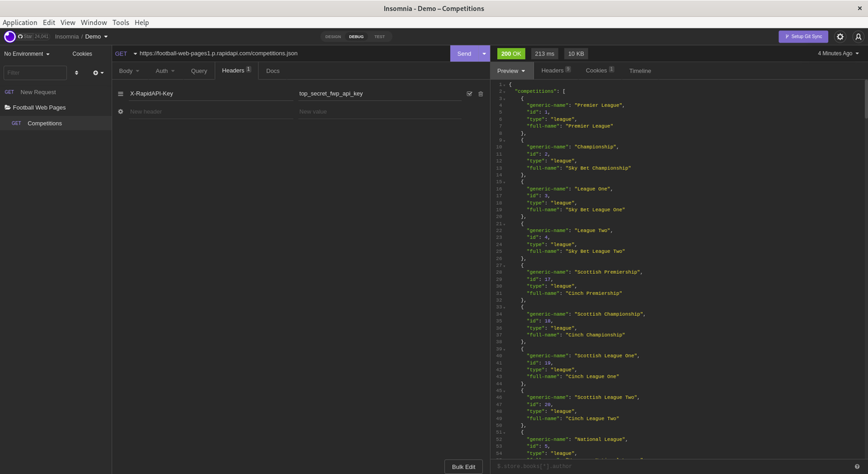The image size is (868, 474).
Task: Delete the X-RapidAPI-Key header via trash icon
Action: click(480, 94)
